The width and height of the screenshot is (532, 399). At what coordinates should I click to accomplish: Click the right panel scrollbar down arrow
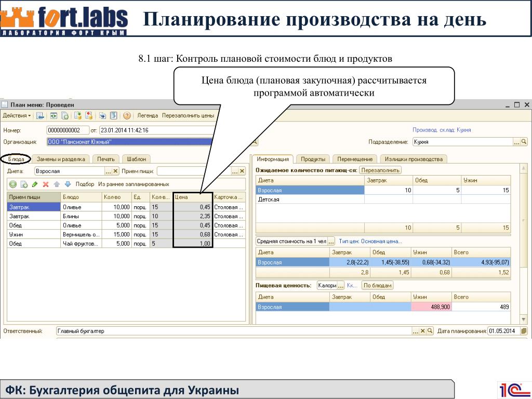(524, 320)
